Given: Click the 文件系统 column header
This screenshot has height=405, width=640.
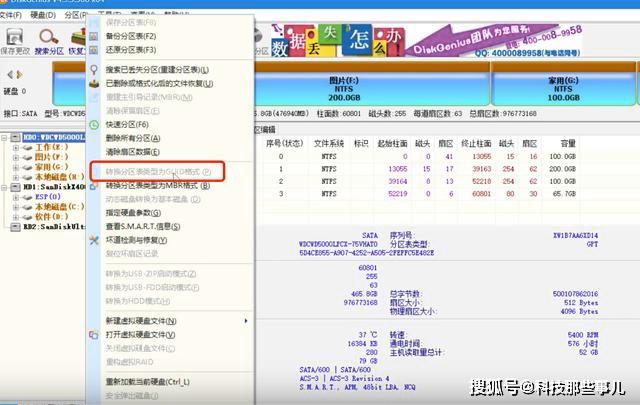Looking at the screenshot, I should click(x=329, y=144).
